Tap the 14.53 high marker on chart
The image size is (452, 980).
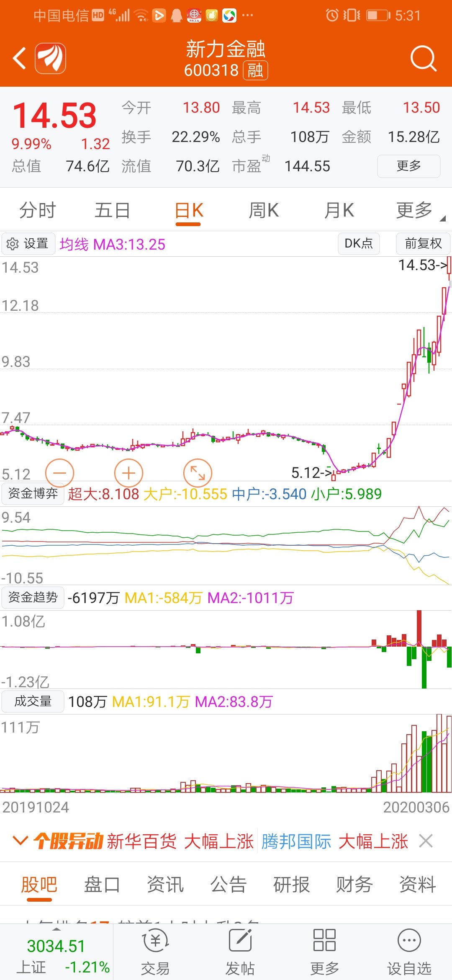pos(423,265)
